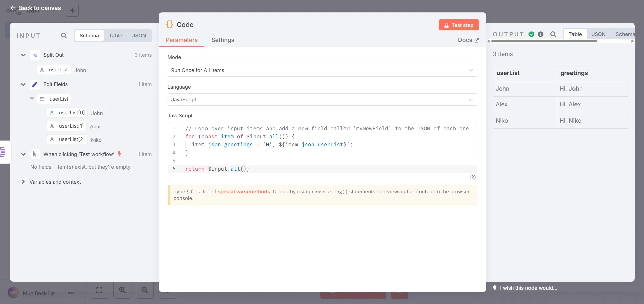
Task: Collapse the Edit Fields input section
Action: coord(23,84)
